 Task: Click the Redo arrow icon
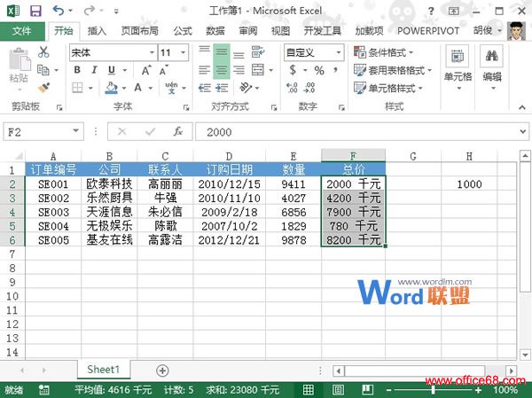click(90, 11)
